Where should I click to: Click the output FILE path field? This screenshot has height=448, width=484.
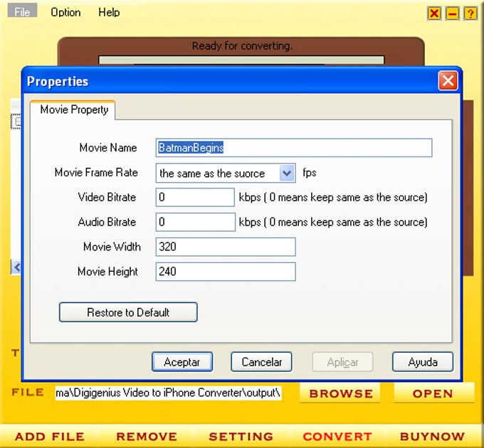(x=168, y=393)
